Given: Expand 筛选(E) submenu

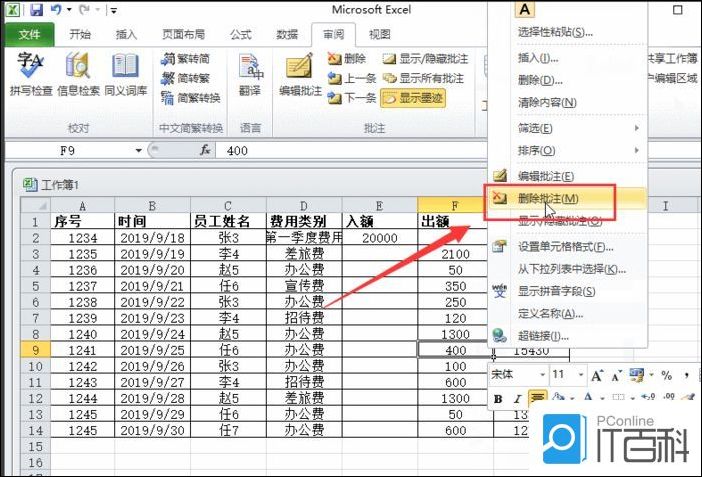Looking at the screenshot, I should [568, 129].
